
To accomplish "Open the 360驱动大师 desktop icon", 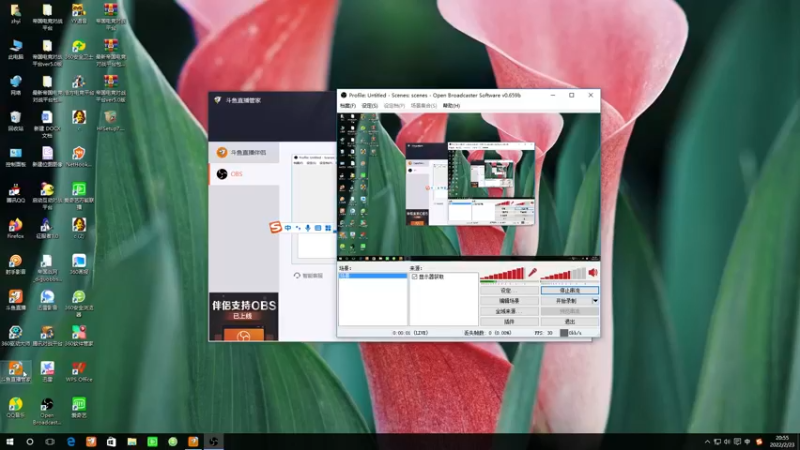I will click(15, 336).
